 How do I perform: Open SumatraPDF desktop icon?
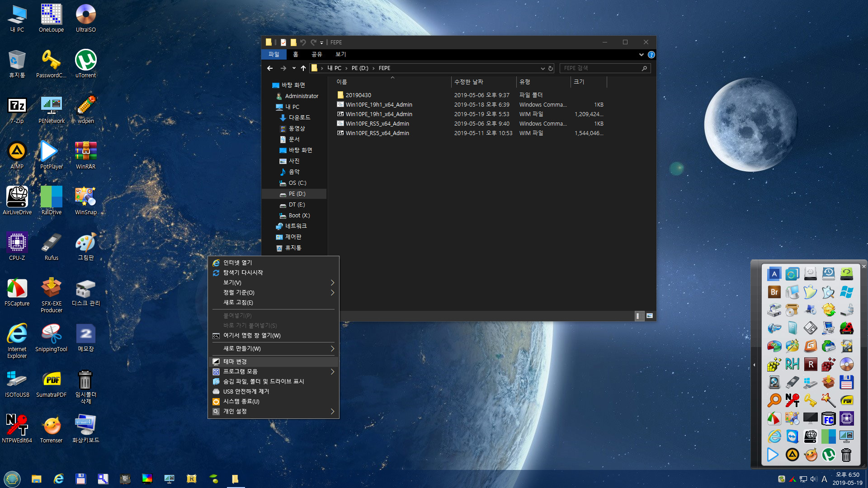51,383
